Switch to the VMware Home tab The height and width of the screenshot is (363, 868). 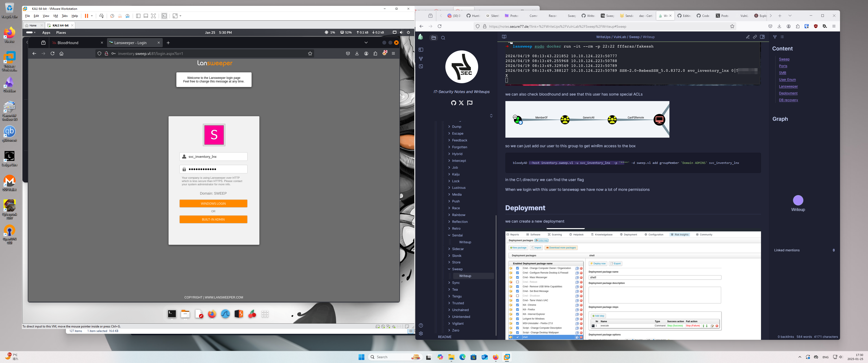[x=33, y=25]
